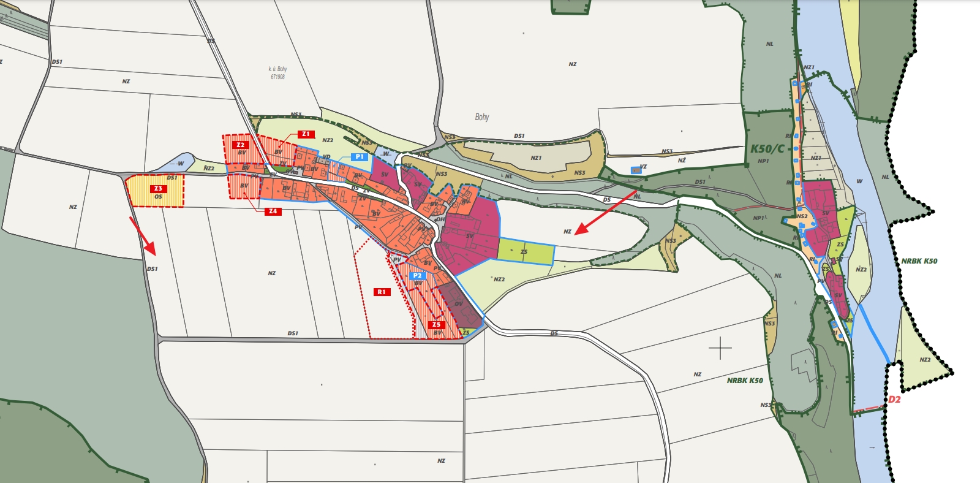This screenshot has height=483, width=980.
Task: Select the blue P1 tag
Action: (x=360, y=157)
